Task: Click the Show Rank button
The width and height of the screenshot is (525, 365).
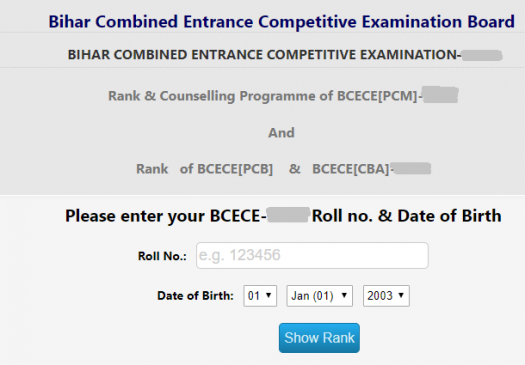Action: coord(319,338)
